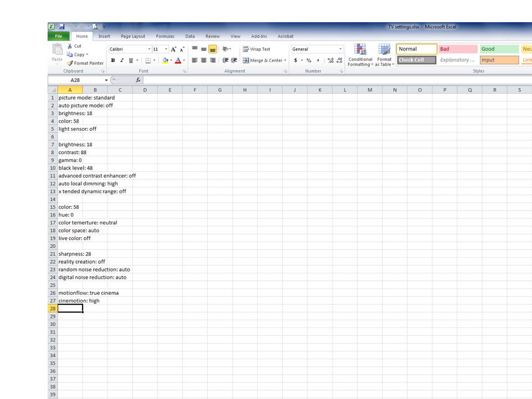Viewport: 532px width, 399px height.
Task: Click the insert function fx icon
Action: coord(138,80)
